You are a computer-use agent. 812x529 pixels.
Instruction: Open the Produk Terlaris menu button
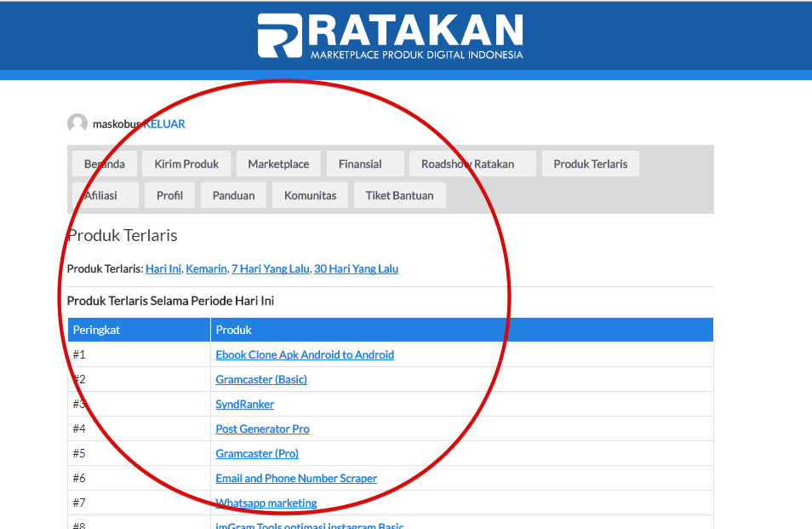tap(591, 164)
